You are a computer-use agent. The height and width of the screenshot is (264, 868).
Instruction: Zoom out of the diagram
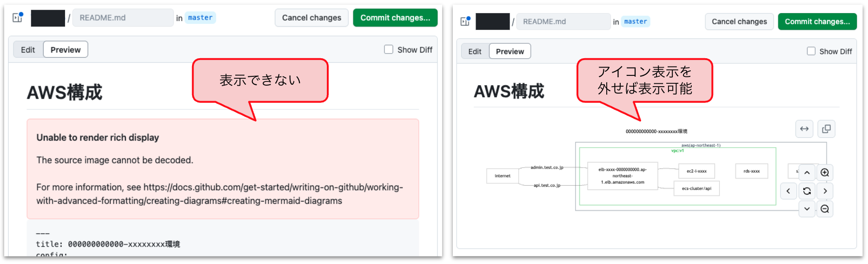(x=825, y=209)
